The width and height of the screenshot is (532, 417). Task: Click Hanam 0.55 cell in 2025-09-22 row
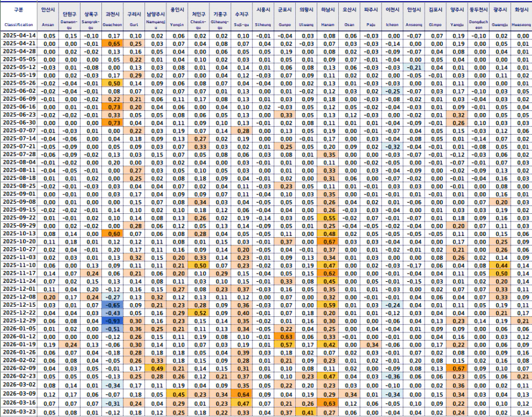[x=328, y=217]
